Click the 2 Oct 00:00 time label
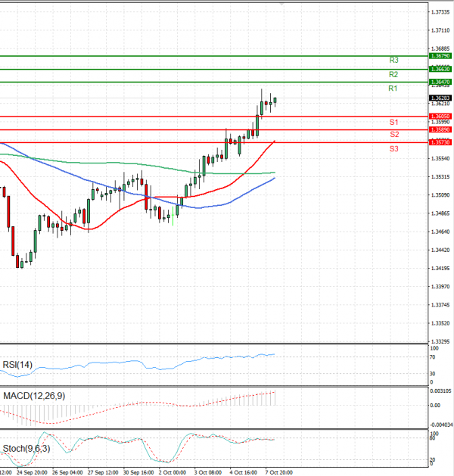 coord(173,472)
